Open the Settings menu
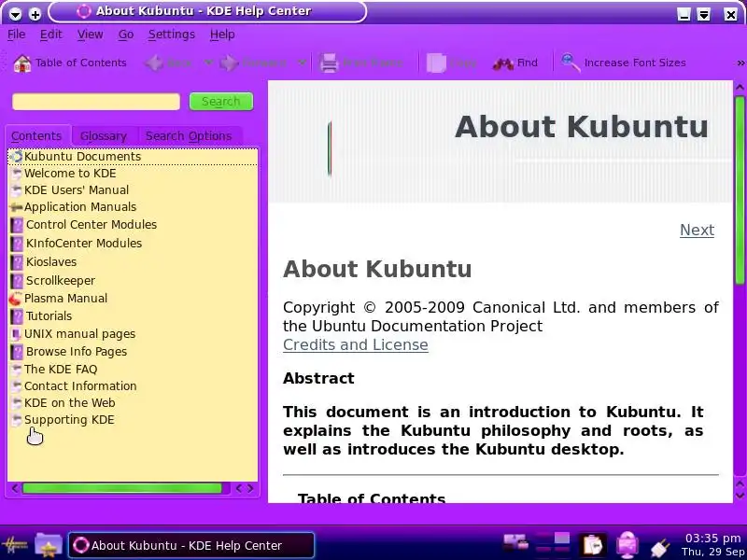This screenshot has width=747, height=560. tap(172, 35)
